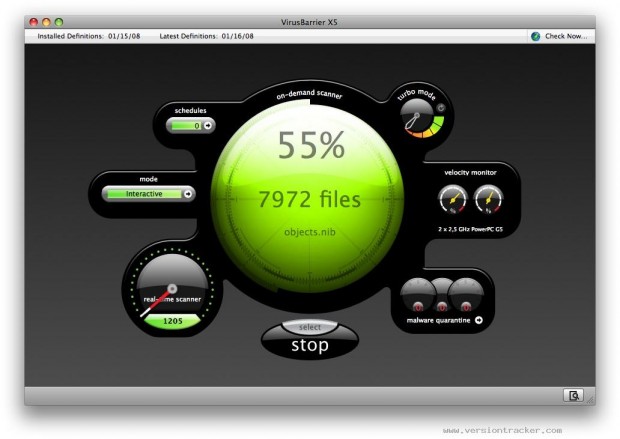This screenshot has width=620, height=439.
Task: Open malware quarantine via arrow icon
Action: click(x=478, y=320)
